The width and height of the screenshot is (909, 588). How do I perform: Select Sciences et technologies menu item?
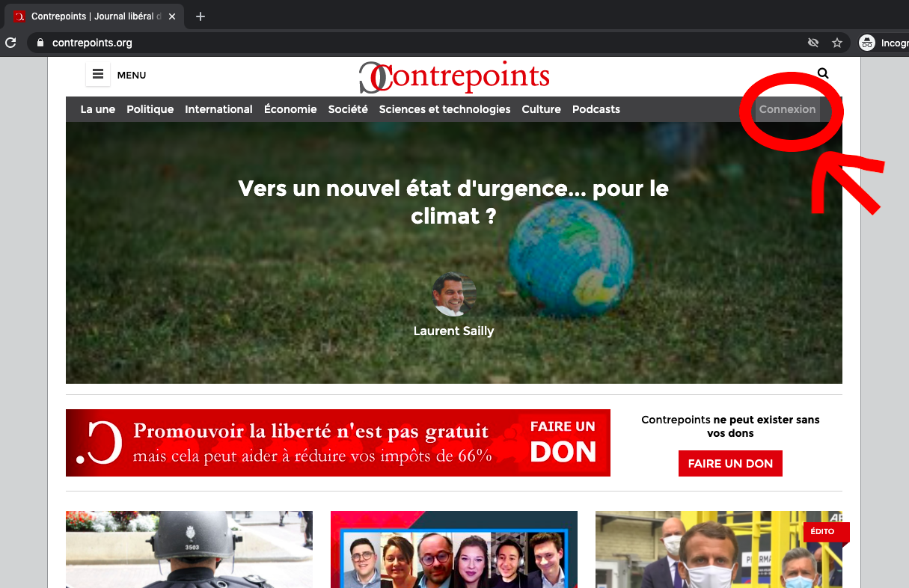coord(444,109)
